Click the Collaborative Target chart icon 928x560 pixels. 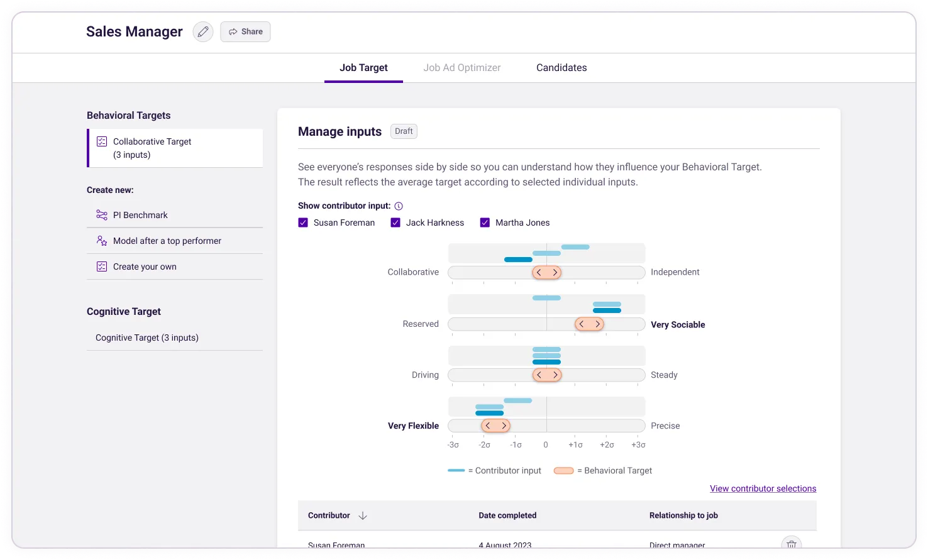[102, 141]
